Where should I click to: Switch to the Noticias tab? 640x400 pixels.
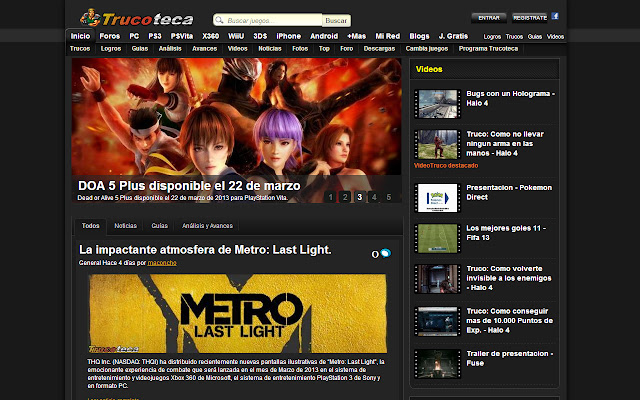pyautogui.click(x=125, y=226)
